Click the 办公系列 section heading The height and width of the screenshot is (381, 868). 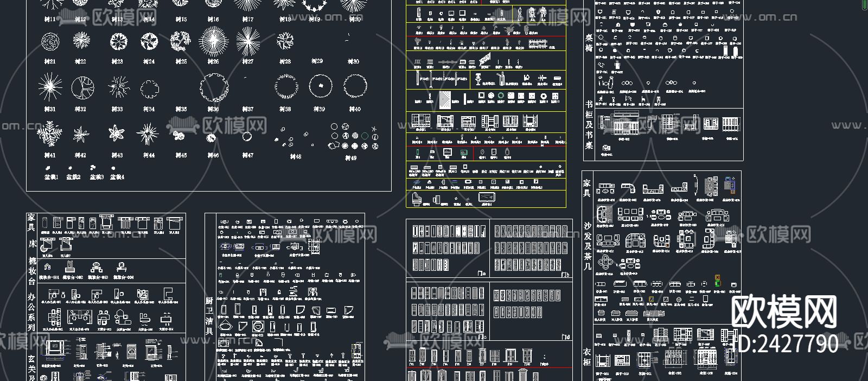(31, 313)
